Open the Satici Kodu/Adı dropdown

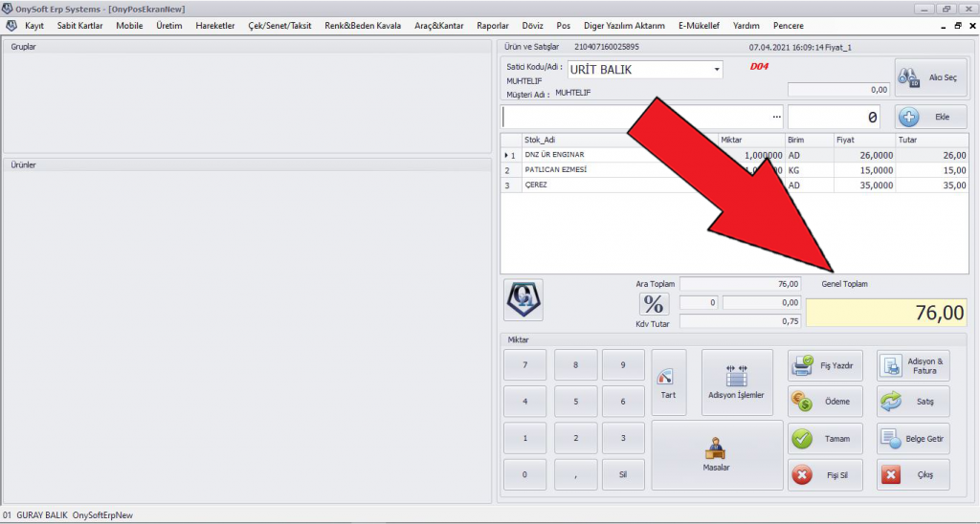point(717,70)
